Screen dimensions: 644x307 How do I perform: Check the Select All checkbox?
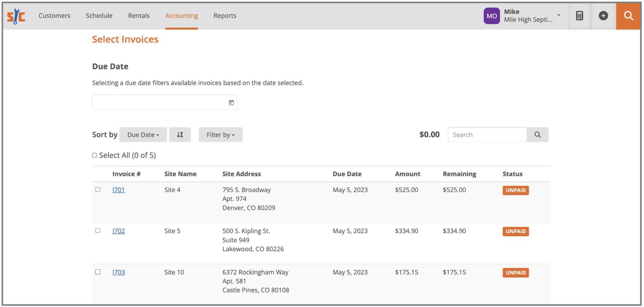(x=95, y=155)
